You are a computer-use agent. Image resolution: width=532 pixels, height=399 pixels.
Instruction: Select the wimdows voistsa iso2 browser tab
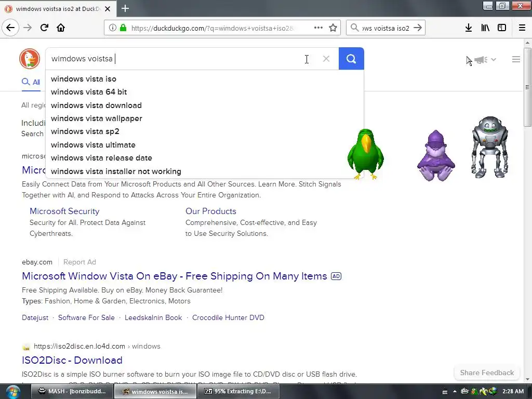tap(58, 9)
